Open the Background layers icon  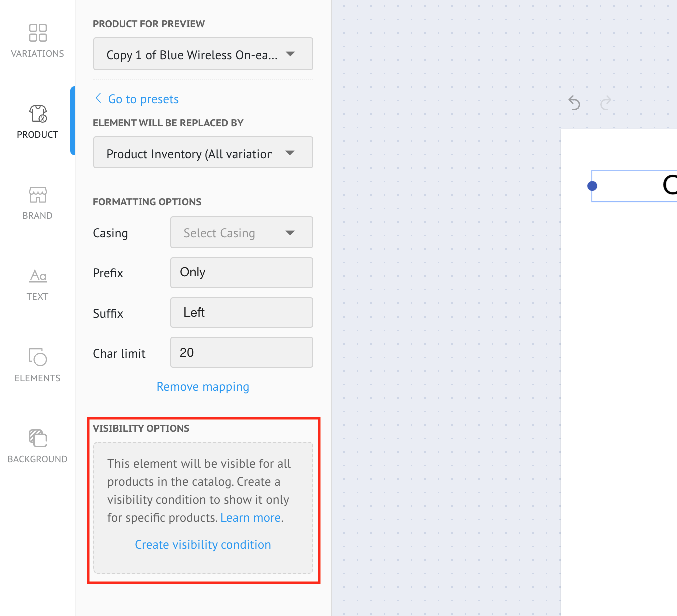(x=38, y=439)
